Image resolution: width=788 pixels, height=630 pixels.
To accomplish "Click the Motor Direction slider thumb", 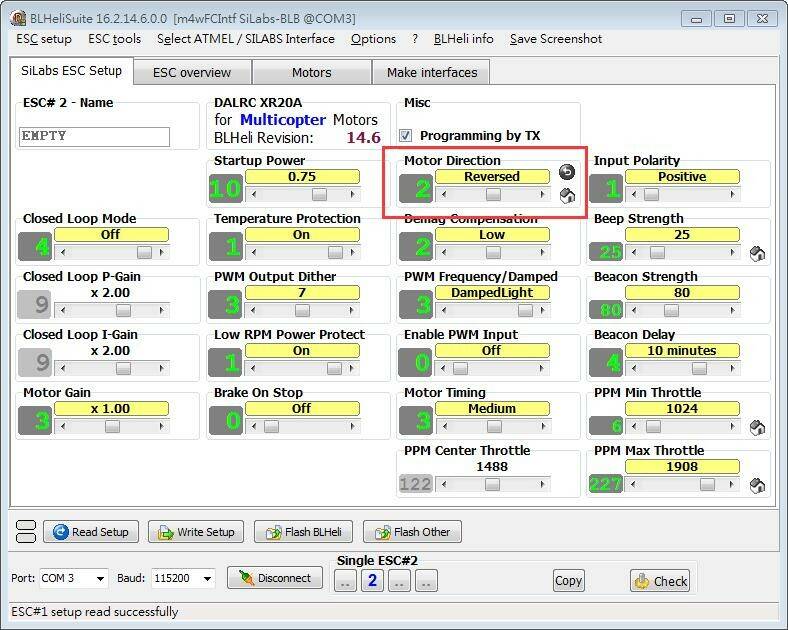I will (x=493, y=194).
